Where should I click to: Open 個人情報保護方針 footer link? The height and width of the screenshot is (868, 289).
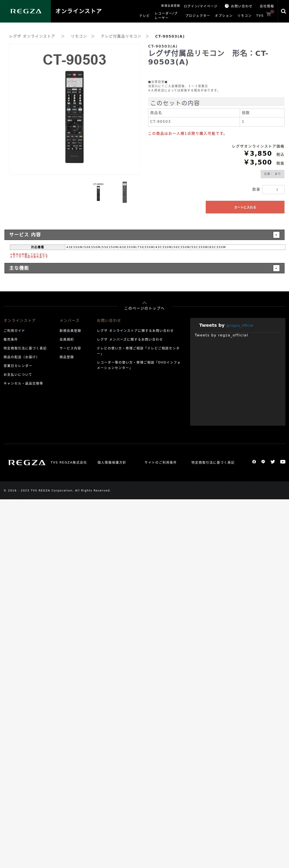(112, 462)
